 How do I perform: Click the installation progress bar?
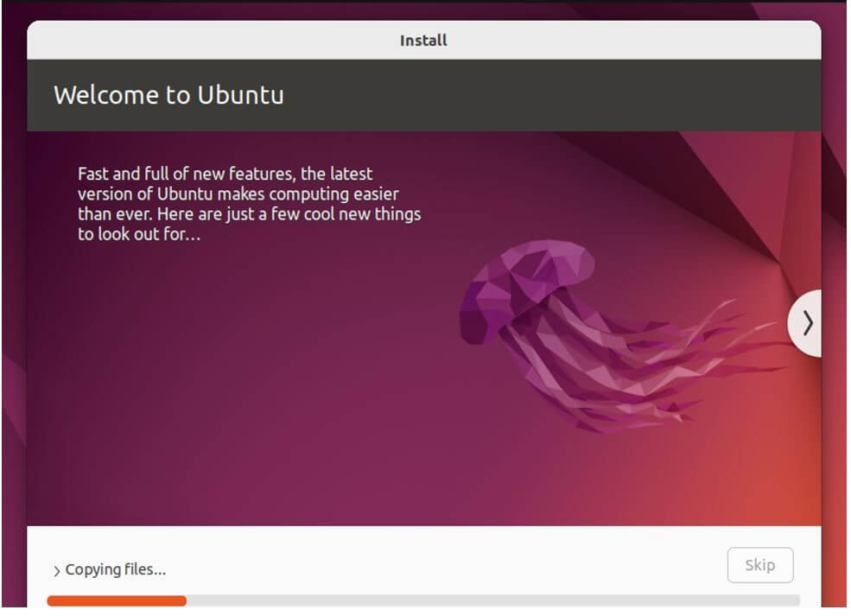(424, 602)
